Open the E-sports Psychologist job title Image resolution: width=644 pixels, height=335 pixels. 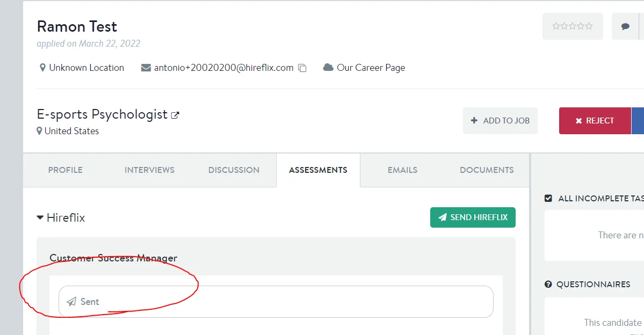pos(102,114)
